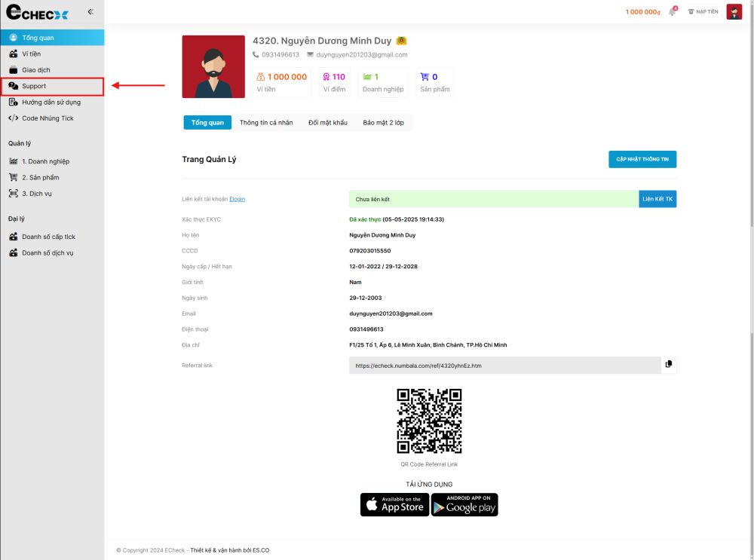This screenshot has height=560, width=754.
Task: Open the Support chat menu item
Action: tap(34, 86)
